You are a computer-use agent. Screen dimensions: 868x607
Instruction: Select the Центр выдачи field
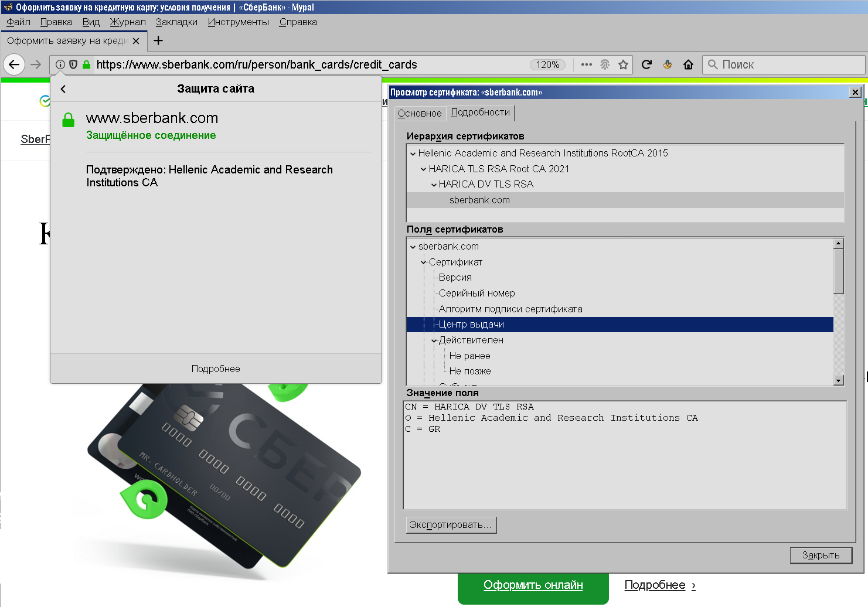[620, 325]
